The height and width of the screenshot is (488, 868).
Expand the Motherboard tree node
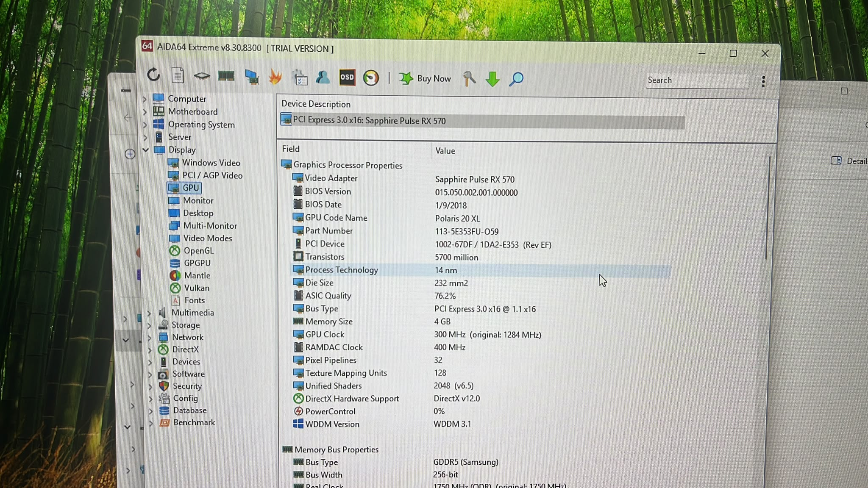[145, 112]
